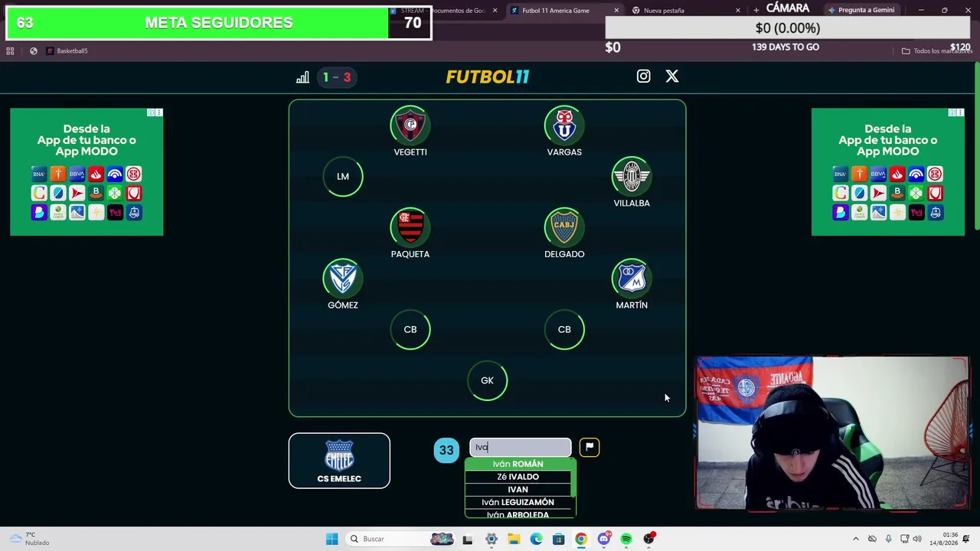Click the FUTBOL11 logo
The height and width of the screenshot is (551, 980).
(488, 77)
